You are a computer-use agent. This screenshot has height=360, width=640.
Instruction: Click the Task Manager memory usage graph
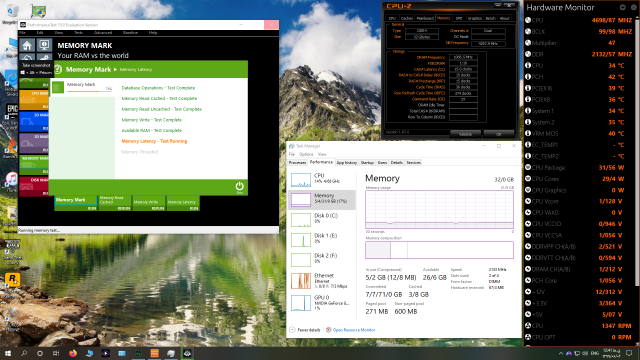pyautogui.click(x=439, y=209)
